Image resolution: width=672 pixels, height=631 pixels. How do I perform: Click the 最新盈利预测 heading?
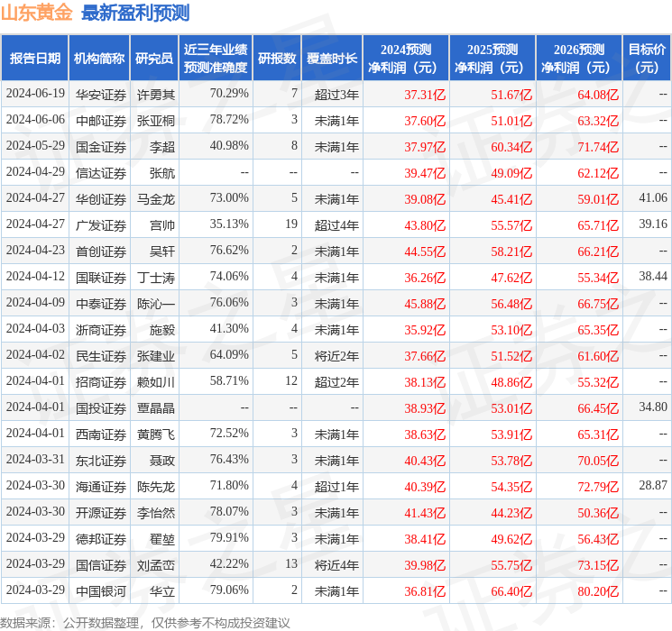pyautogui.click(x=135, y=13)
